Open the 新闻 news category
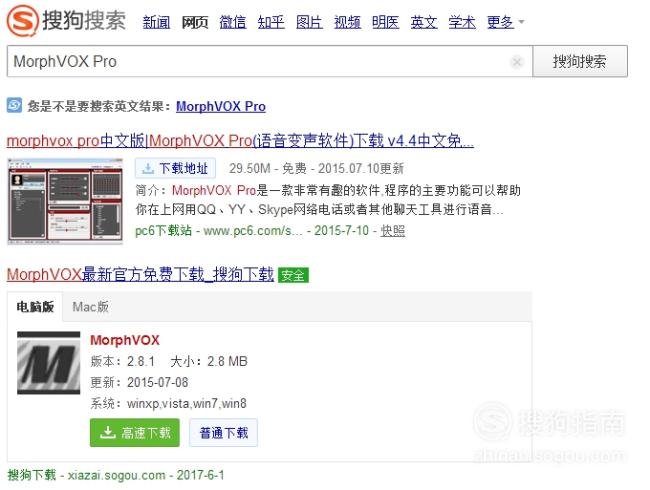 pos(156,22)
